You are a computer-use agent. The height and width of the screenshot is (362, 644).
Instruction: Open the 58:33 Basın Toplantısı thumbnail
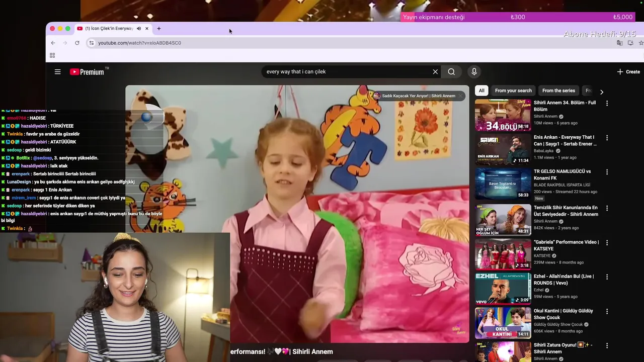click(503, 184)
